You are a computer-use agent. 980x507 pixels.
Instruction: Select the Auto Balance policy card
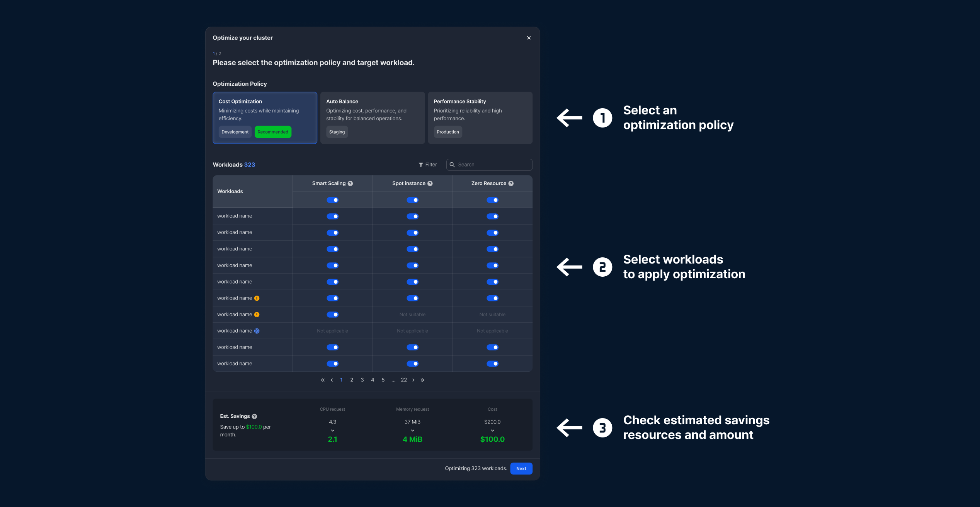point(372,118)
